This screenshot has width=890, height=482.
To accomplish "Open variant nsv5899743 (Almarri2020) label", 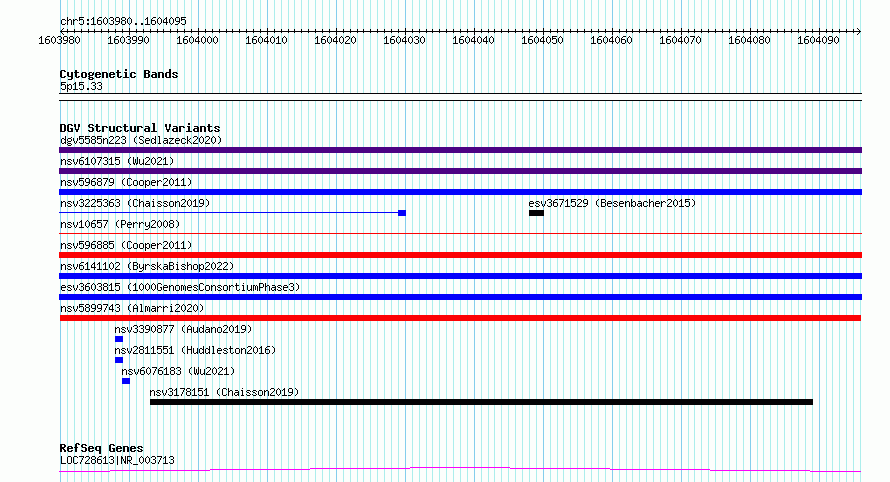I will pyautogui.click(x=132, y=308).
